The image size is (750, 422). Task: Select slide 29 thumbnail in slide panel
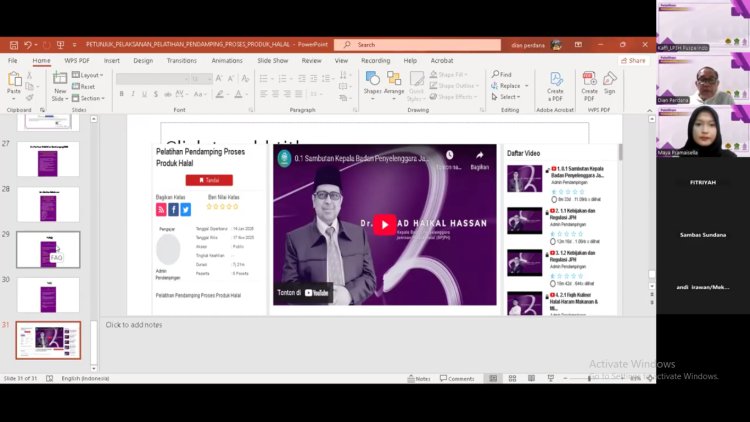48,249
